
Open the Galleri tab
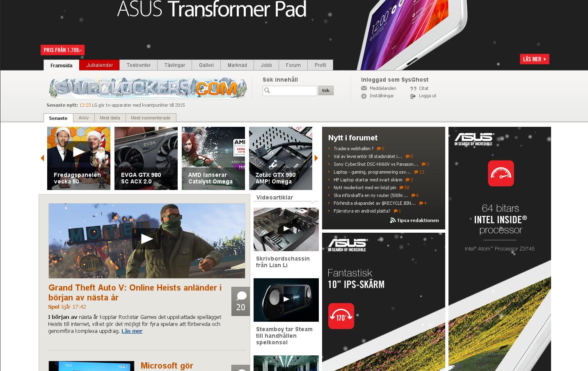pyautogui.click(x=206, y=65)
